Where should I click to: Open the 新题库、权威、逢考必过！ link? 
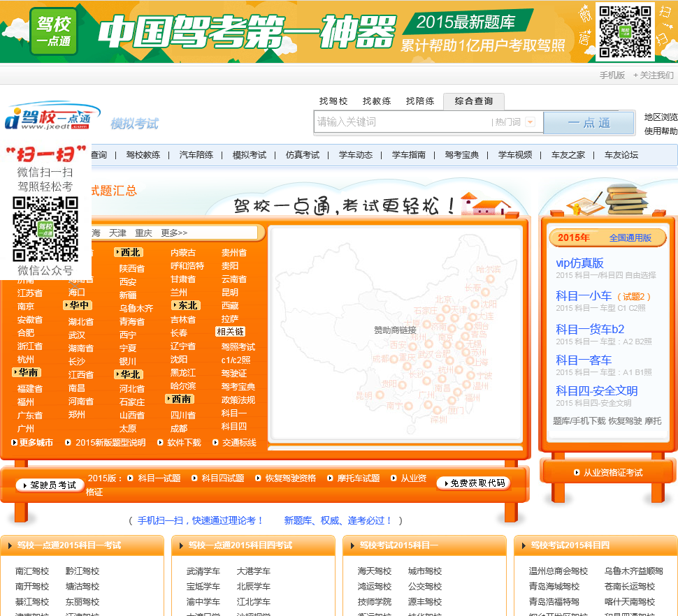(338, 520)
